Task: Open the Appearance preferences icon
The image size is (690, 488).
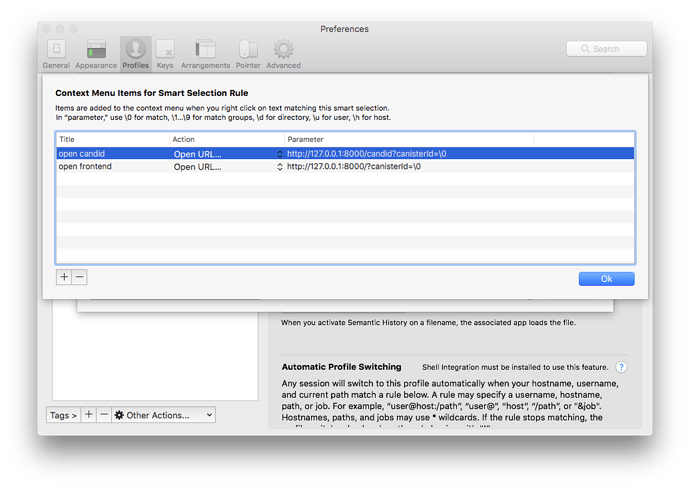Action: click(x=96, y=54)
